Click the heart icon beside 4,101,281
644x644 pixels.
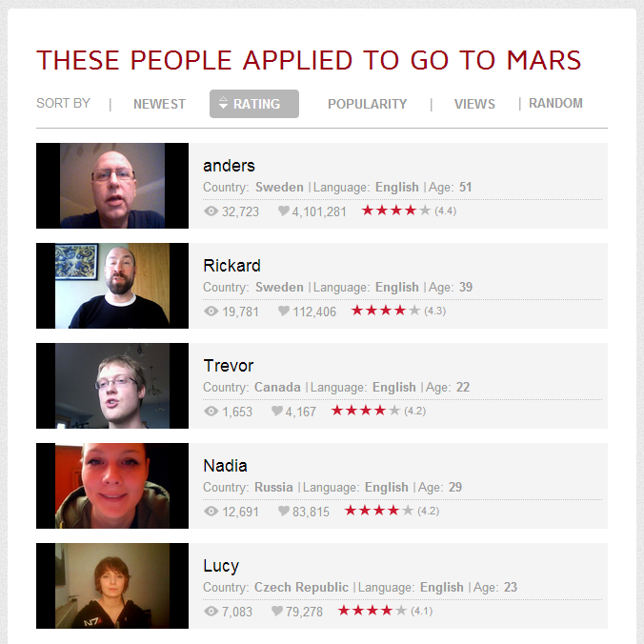coord(284,211)
